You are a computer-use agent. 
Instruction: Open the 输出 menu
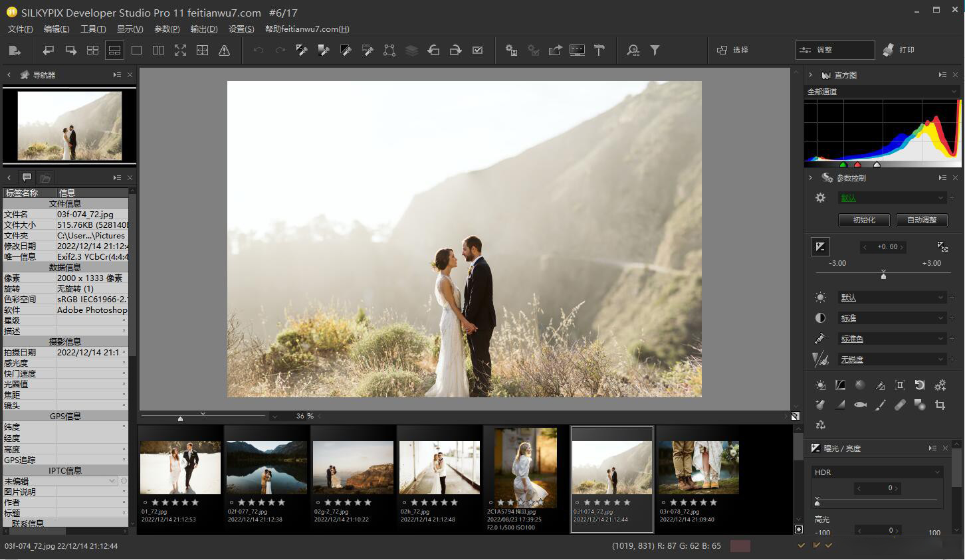205,29
